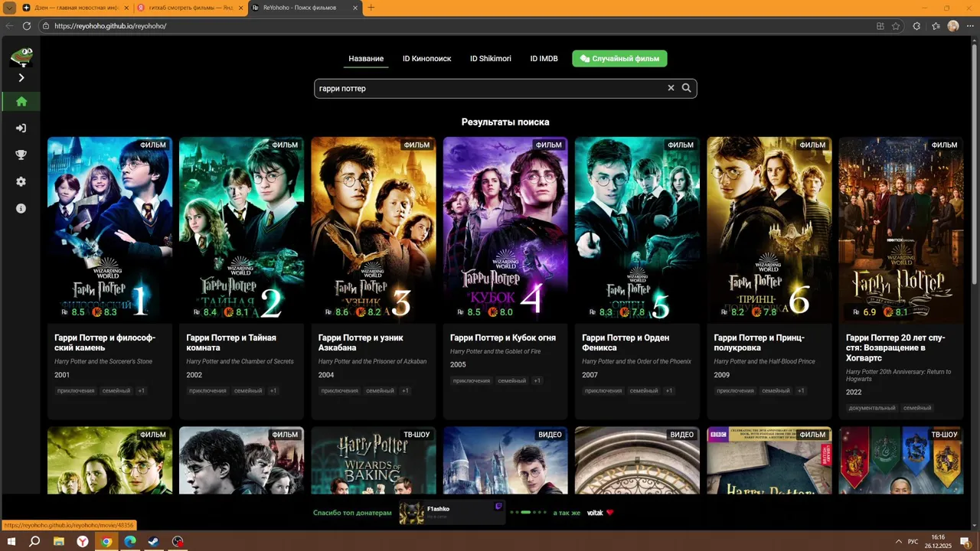The image size is (980, 551).
Task: Open the tab actions menu dropdown
Action: [x=9, y=8]
